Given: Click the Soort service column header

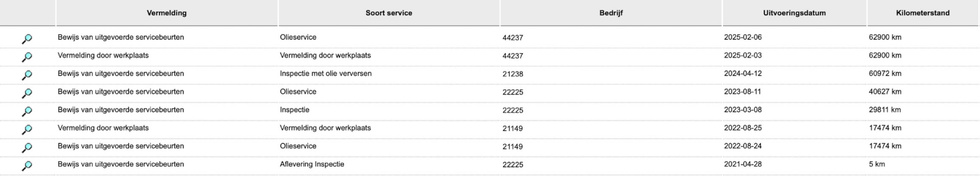Looking at the screenshot, I should (x=389, y=13).
